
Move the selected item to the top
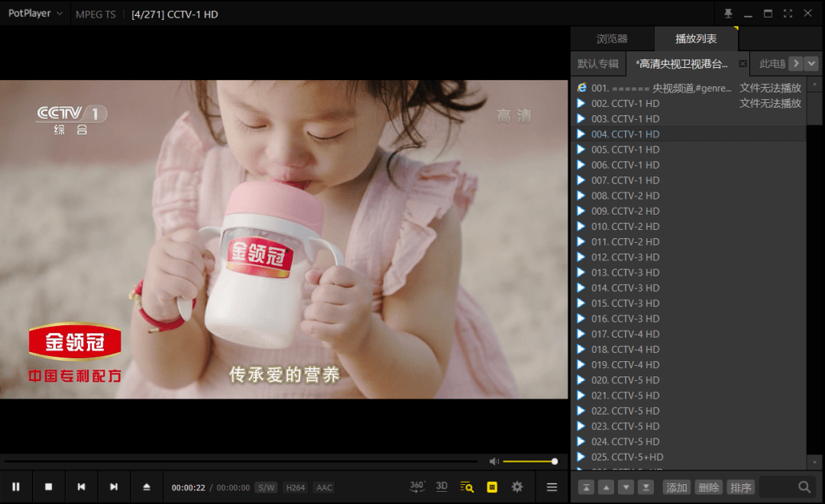[586, 488]
